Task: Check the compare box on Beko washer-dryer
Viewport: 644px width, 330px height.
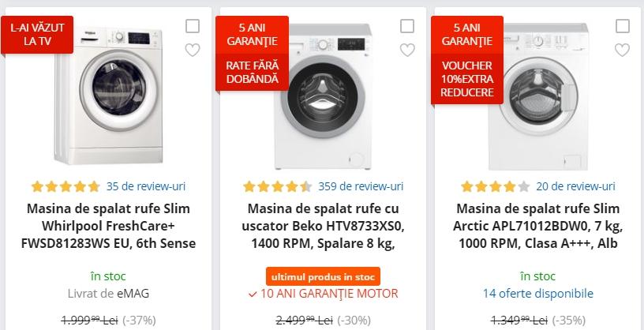Action: click(x=407, y=26)
